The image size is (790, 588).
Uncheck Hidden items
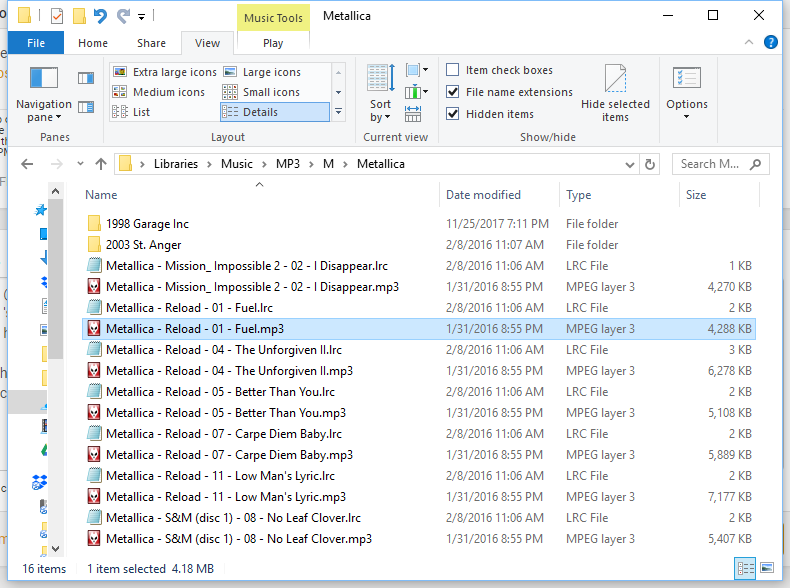click(x=453, y=114)
